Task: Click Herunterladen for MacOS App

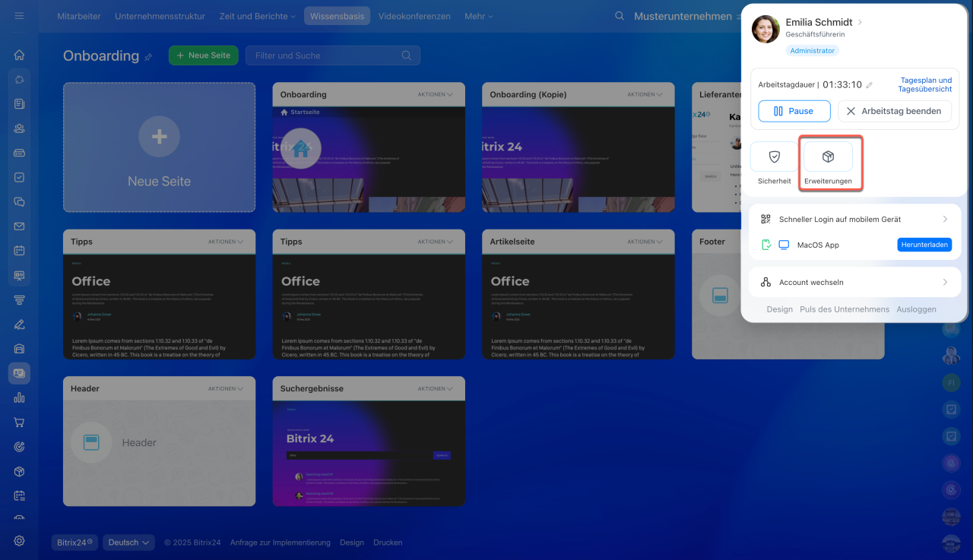Action: [924, 245]
